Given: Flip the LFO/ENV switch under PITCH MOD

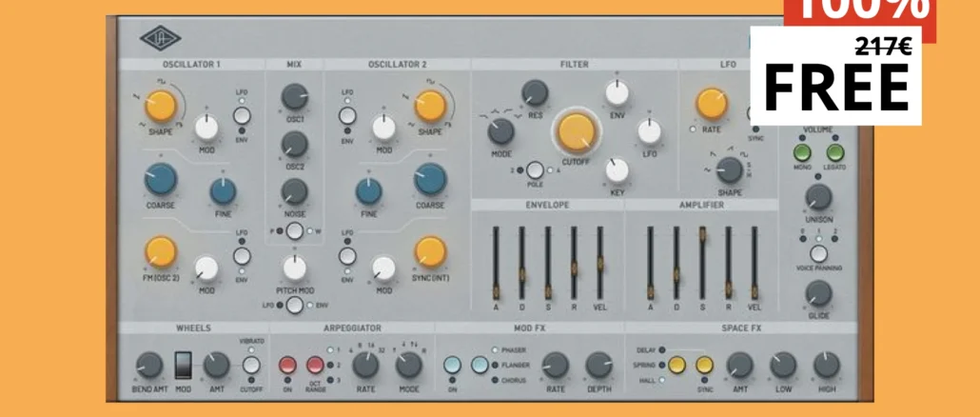Looking at the screenshot, I should [x=294, y=305].
